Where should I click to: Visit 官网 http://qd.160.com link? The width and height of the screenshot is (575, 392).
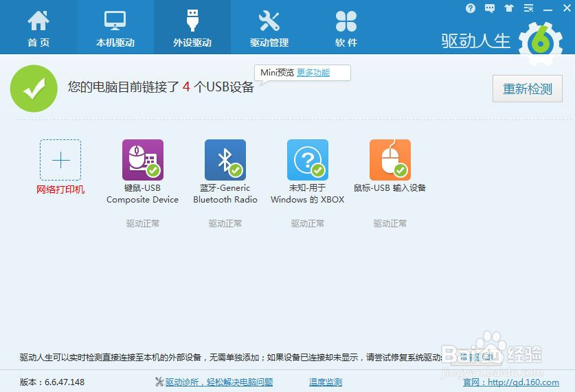[511, 382]
